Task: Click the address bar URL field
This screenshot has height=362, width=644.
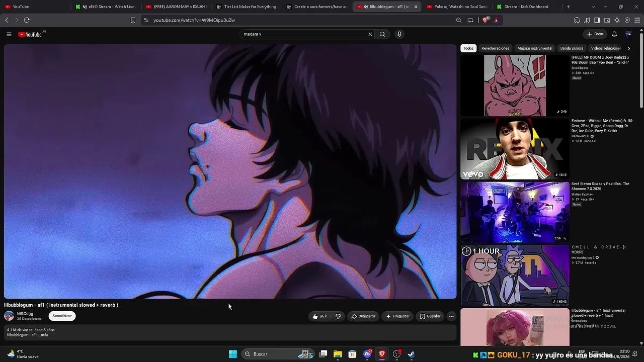Action: click(x=297, y=20)
